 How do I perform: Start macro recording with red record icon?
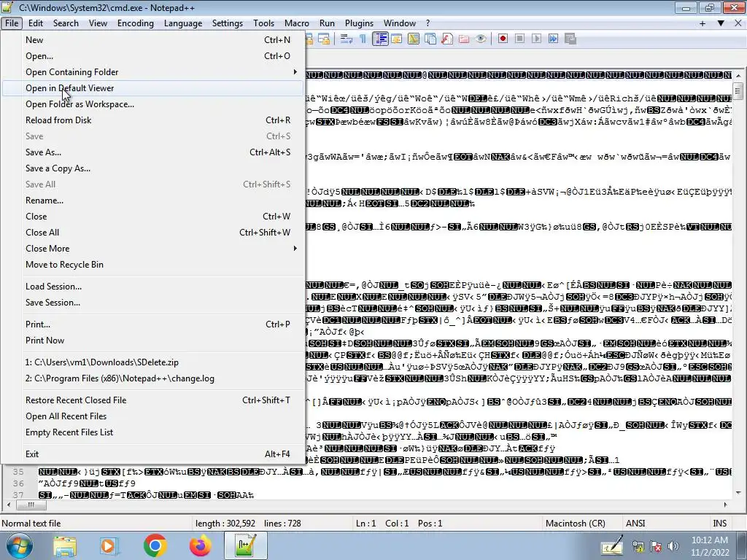[x=503, y=39]
